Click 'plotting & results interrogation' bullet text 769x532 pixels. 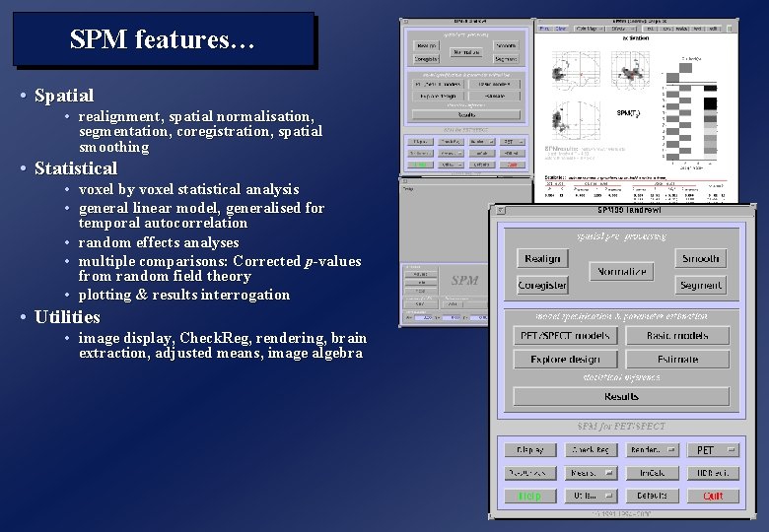click(x=184, y=295)
